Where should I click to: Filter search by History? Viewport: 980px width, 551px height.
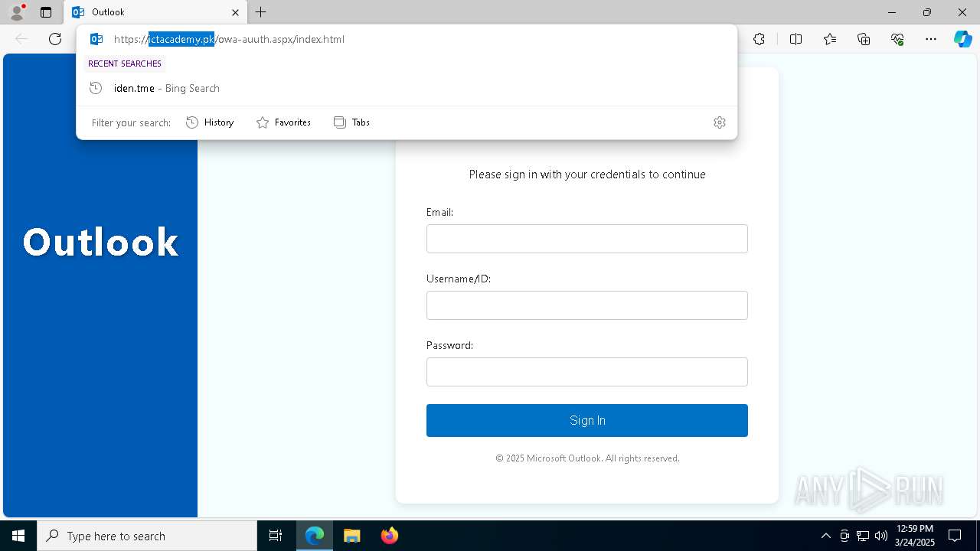(210, 122)
